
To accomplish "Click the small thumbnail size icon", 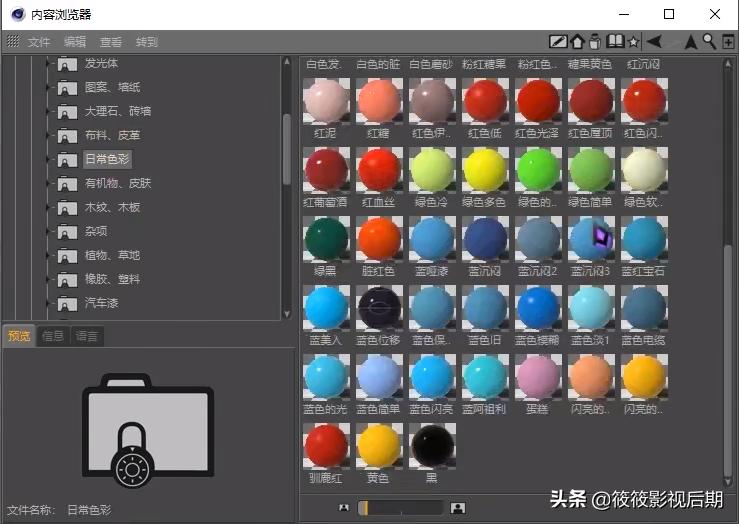I will point(344,508).
